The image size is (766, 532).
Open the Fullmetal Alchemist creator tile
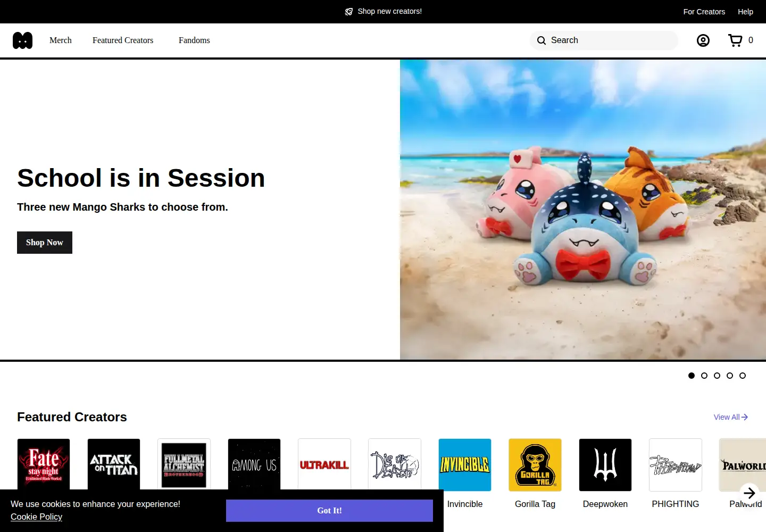point(184,464)
